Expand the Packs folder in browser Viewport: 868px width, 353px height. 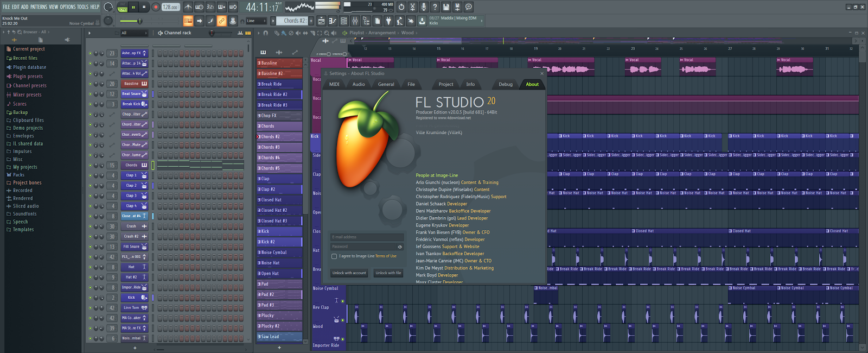coord(18,175)
